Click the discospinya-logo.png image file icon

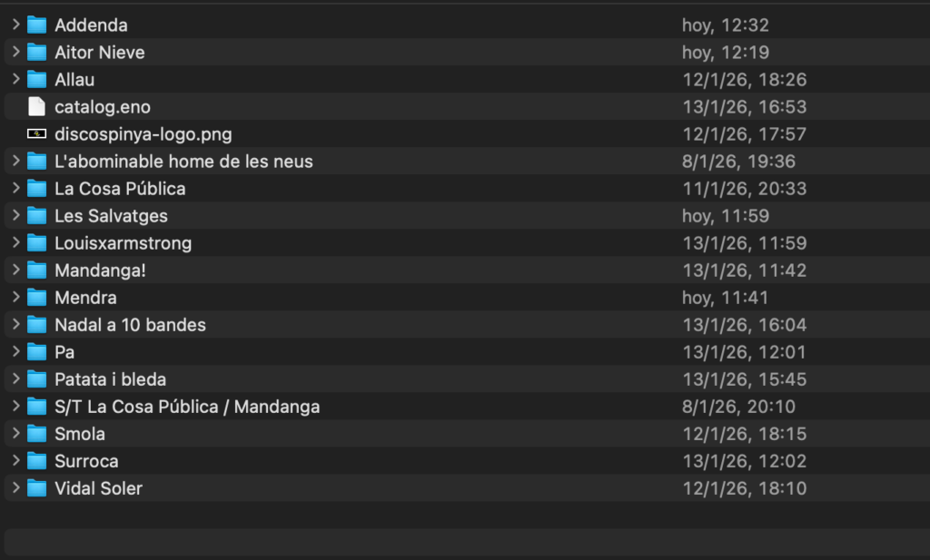36,134
